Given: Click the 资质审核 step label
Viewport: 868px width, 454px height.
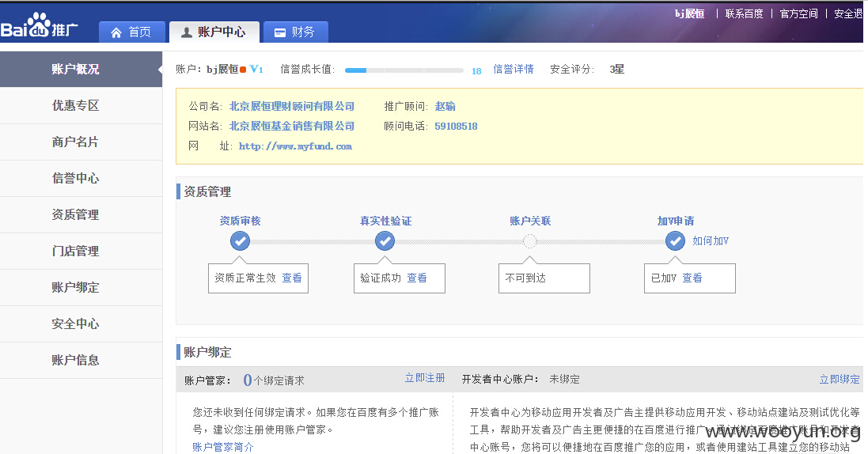Looking at the screenshot, I should coord(240,221).
